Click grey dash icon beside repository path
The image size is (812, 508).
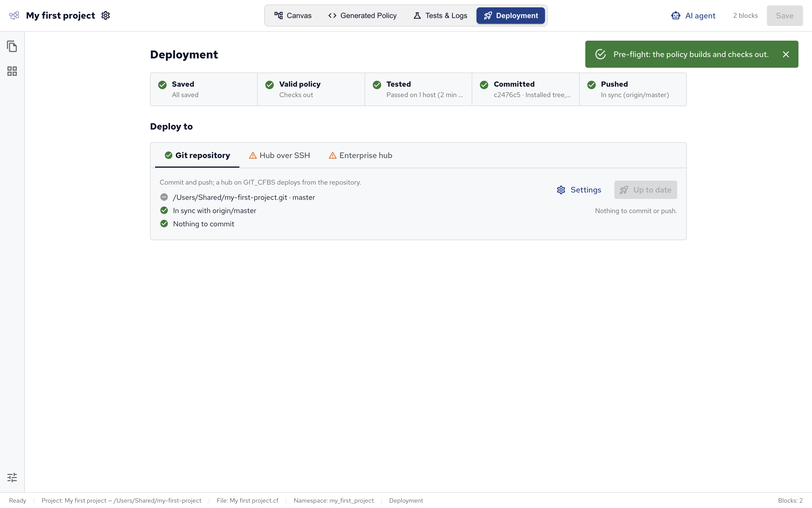pyautogui.click(x=164, y=197)
